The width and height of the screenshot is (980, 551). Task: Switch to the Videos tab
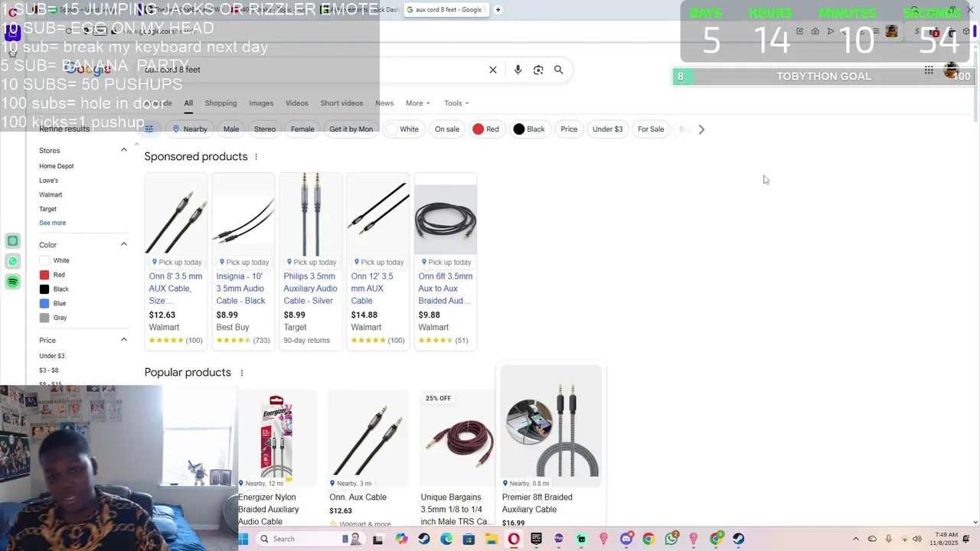[297, 103]
